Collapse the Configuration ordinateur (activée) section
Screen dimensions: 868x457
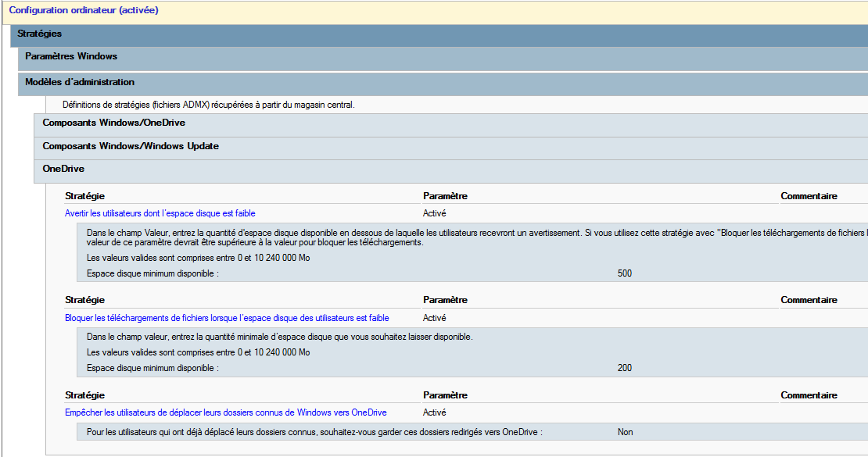[x=83, y=10]
